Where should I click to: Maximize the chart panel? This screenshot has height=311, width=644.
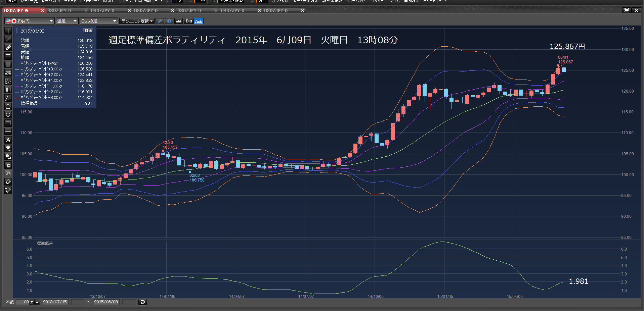click(x=627, y=10)
